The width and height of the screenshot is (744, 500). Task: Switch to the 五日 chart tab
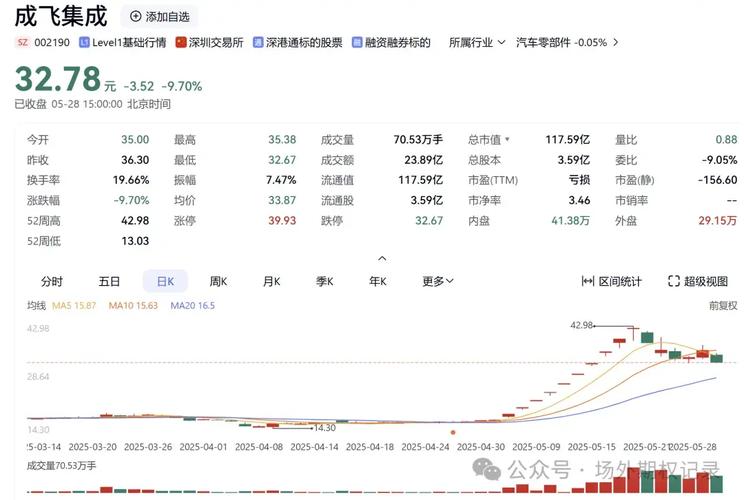tap(109, 281)
